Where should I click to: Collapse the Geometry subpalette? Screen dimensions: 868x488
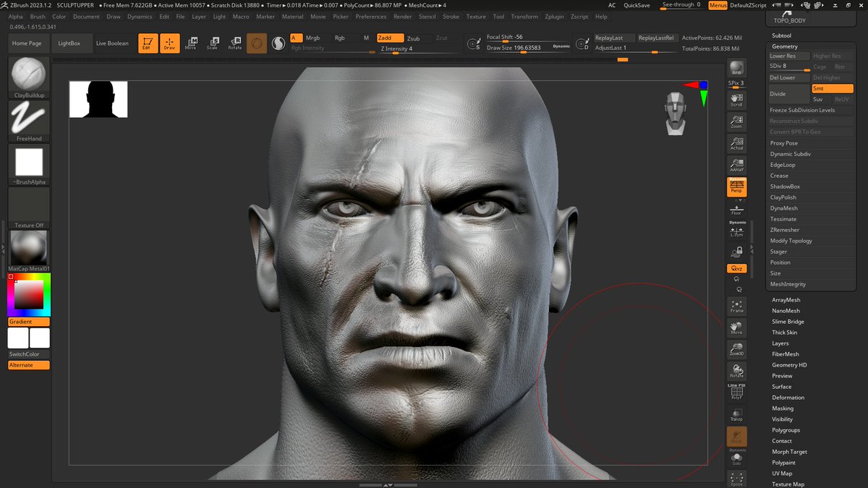[785, 46]
